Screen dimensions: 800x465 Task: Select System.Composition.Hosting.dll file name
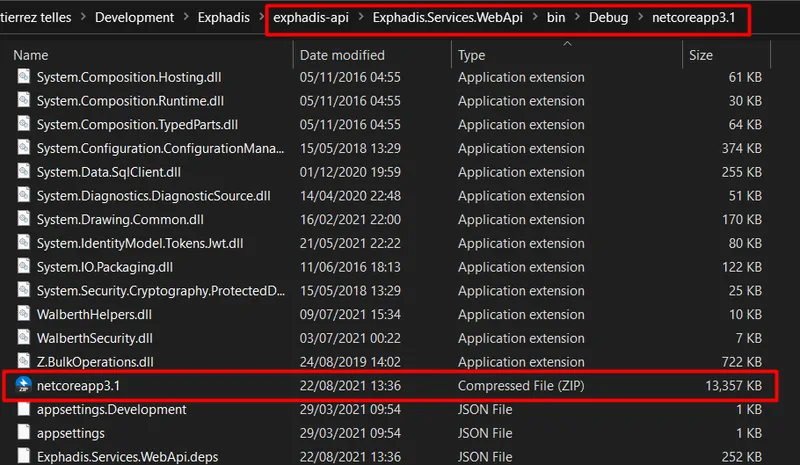pyautogui.click(x=129, y=77)
